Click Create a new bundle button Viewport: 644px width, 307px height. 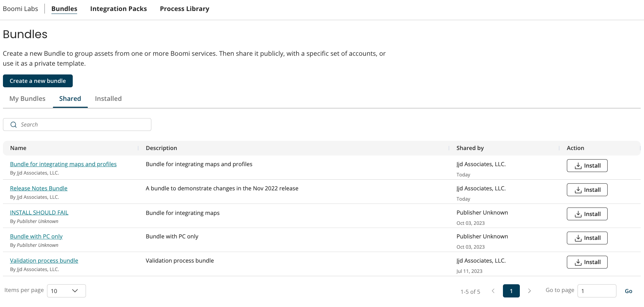(38, 81)
